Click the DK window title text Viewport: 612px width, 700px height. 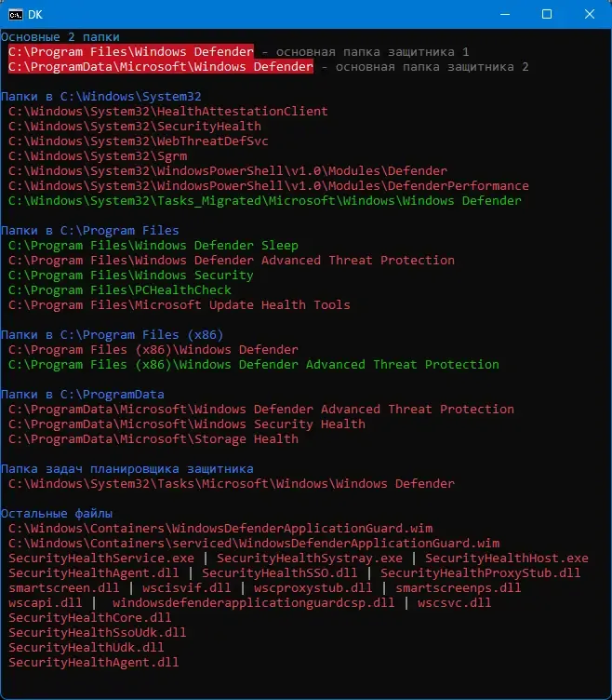35,14
